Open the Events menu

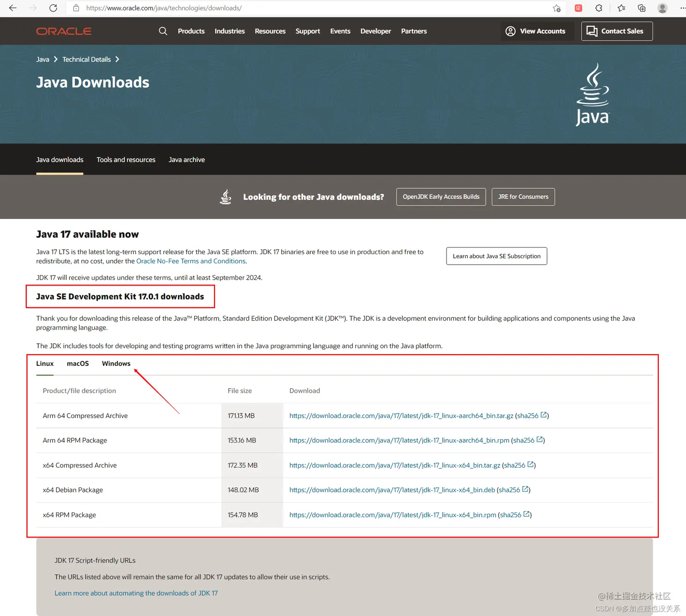point(340,31)
